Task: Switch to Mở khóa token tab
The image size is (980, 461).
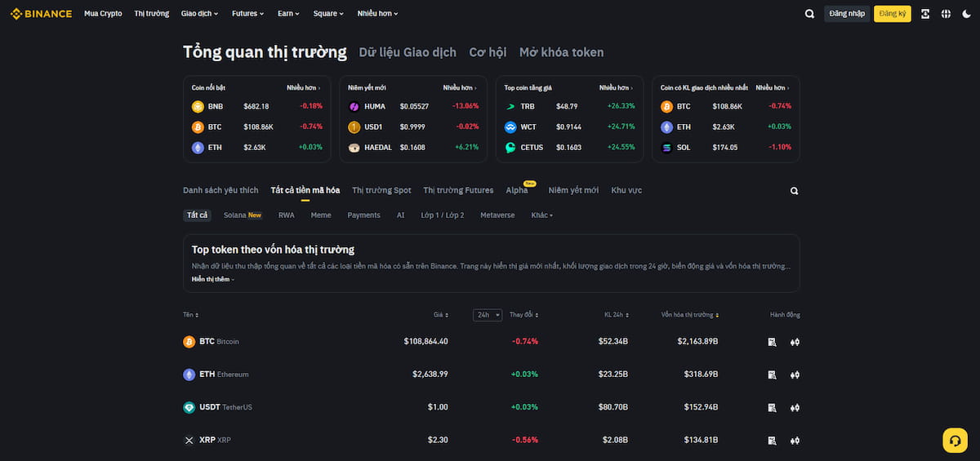Action: (562, 52)
